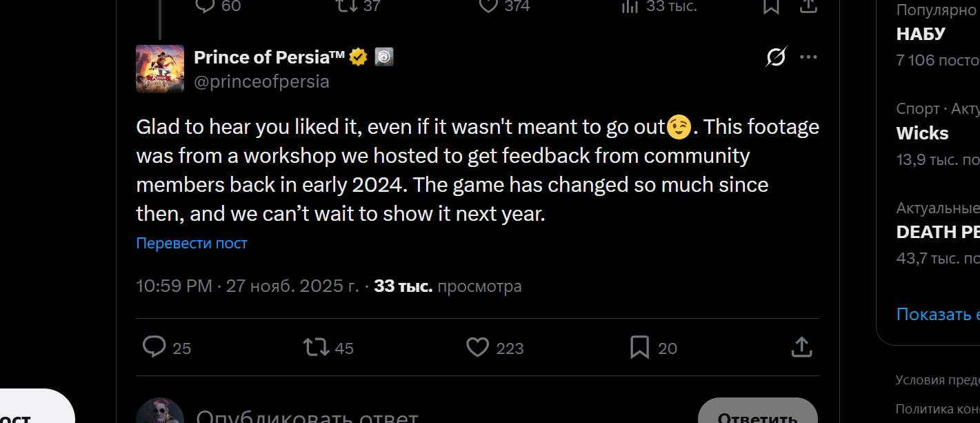Image resolution: width=980 pixels, height=423 pixels.
Task: Open Grok analysis via the Grok icon
Action: click(x=775, y=57)
